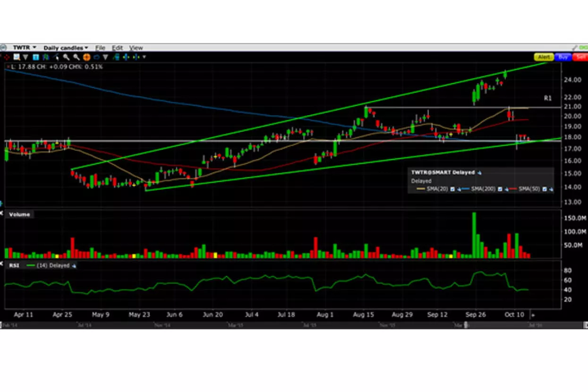Open the File menu
588x392 pixels.
click(x=100, y=48)
